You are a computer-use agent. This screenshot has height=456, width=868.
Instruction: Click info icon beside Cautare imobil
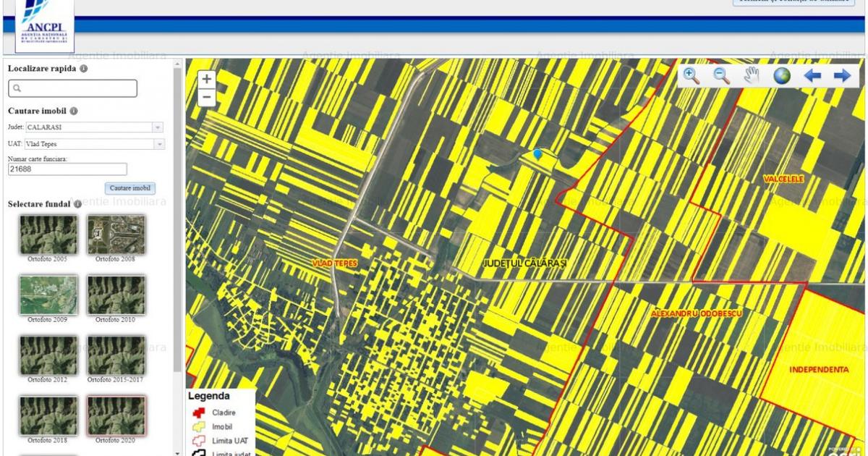pyautogui.click(x=74, y=111)
